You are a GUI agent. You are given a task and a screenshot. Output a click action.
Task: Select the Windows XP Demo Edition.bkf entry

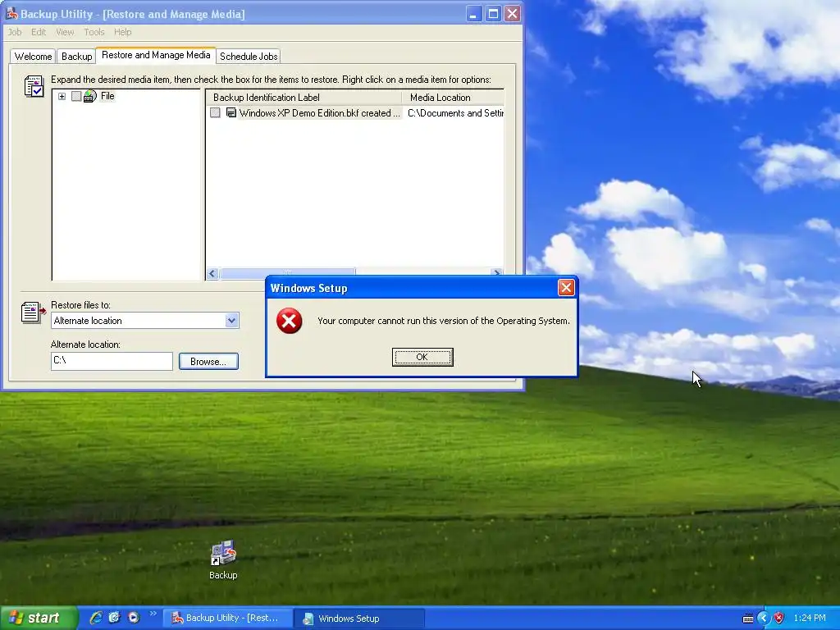320,113
